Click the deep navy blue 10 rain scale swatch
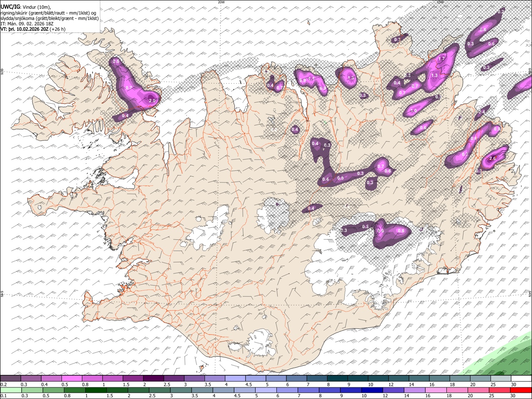Image resolution: width=532 pixels, height=399 pixels. (x=372, y=390)
